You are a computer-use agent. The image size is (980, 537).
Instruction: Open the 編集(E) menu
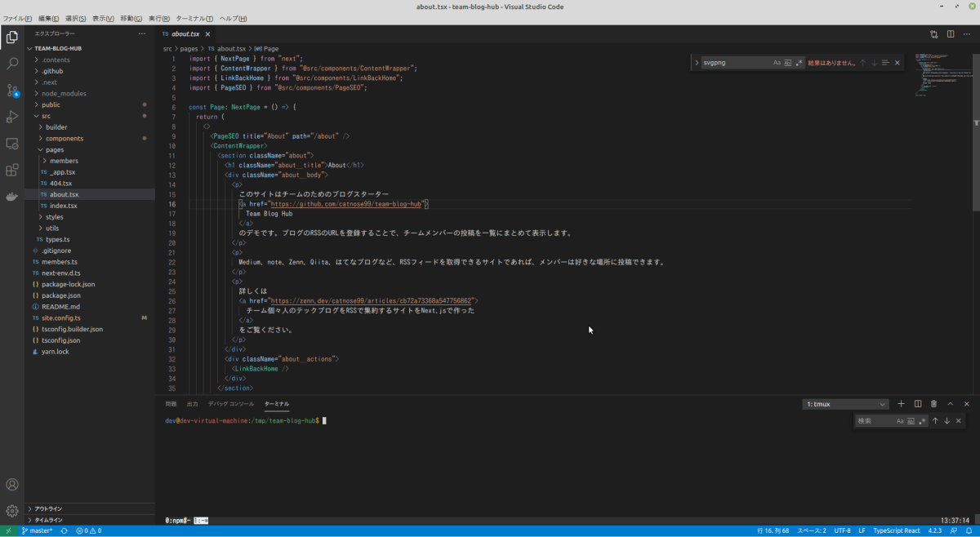click(50, 18)
